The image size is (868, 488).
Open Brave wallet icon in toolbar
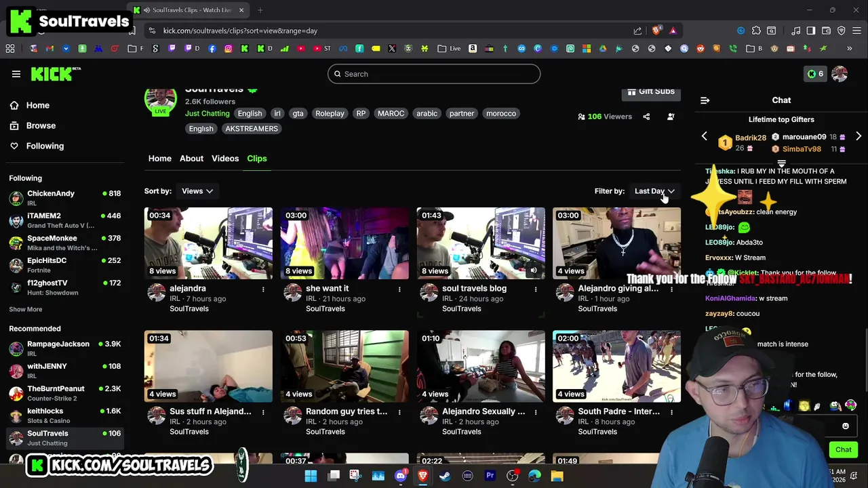click(826, 30)
